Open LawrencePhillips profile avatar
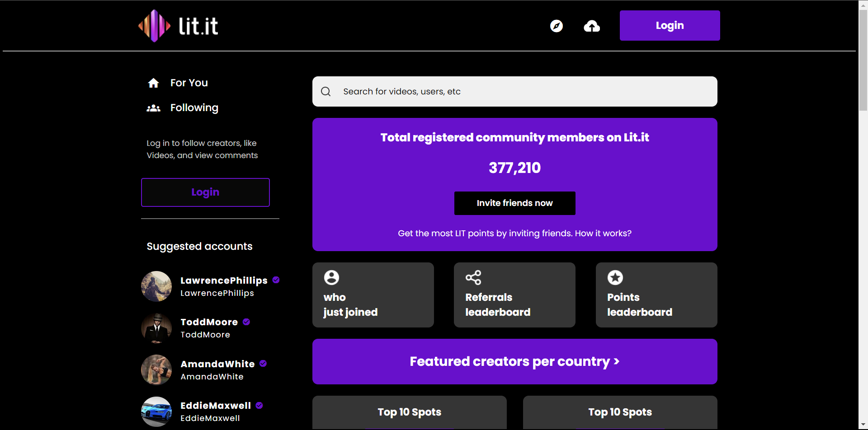 (x=156, y=286)
